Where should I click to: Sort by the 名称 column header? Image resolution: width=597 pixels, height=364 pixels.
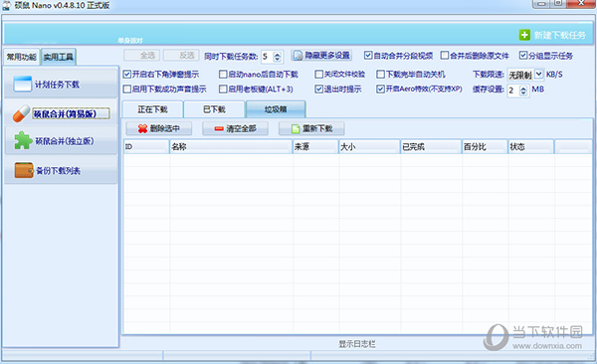(231, 146)
